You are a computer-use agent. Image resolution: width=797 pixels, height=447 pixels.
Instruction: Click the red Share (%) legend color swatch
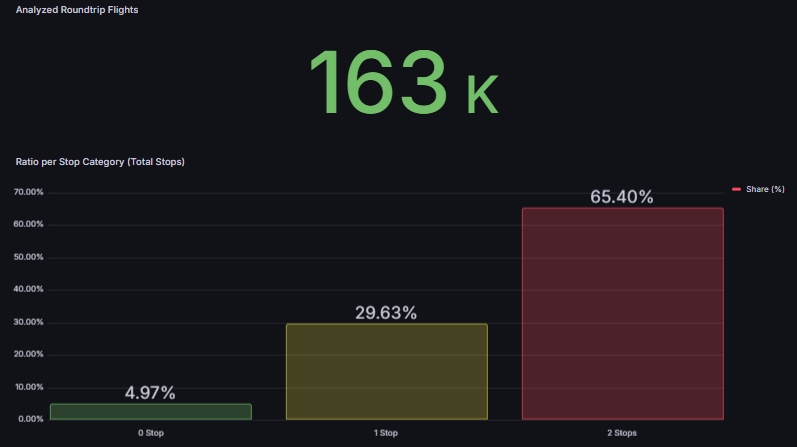pos(737,189)
